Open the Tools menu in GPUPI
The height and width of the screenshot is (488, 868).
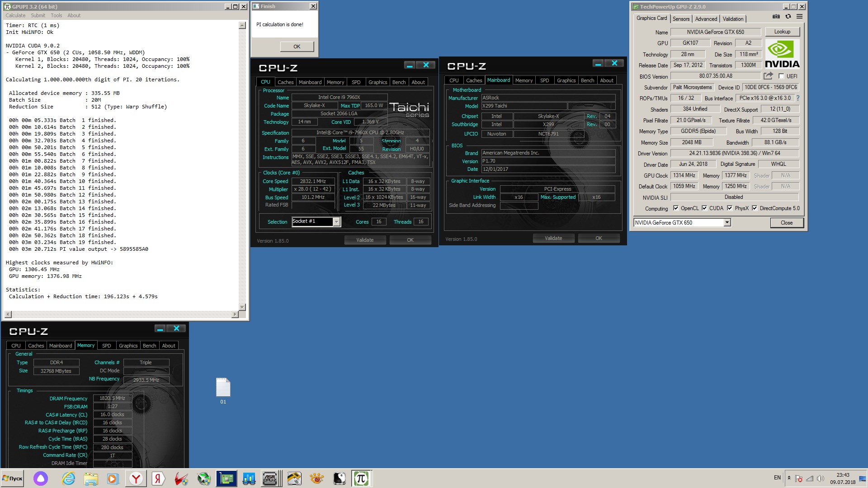pyautogui.click(x=57, y=15)
